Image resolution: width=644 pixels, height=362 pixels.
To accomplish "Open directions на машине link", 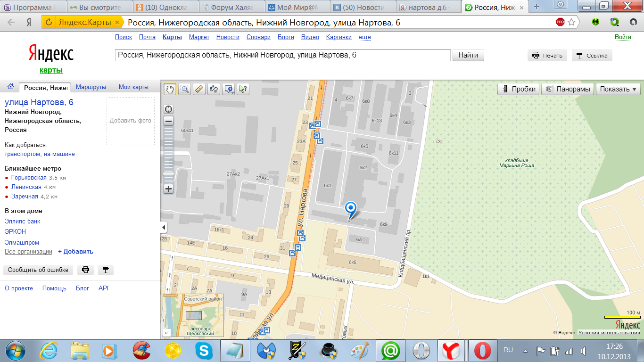I will pyautogui.click(x=59, y=154).
